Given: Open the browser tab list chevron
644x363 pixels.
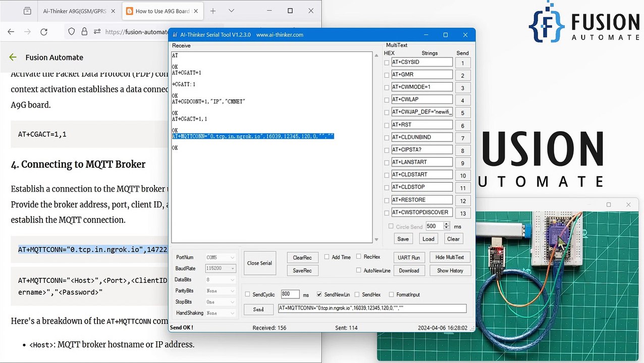Looking at the screenshot, I should coord(231,11).
